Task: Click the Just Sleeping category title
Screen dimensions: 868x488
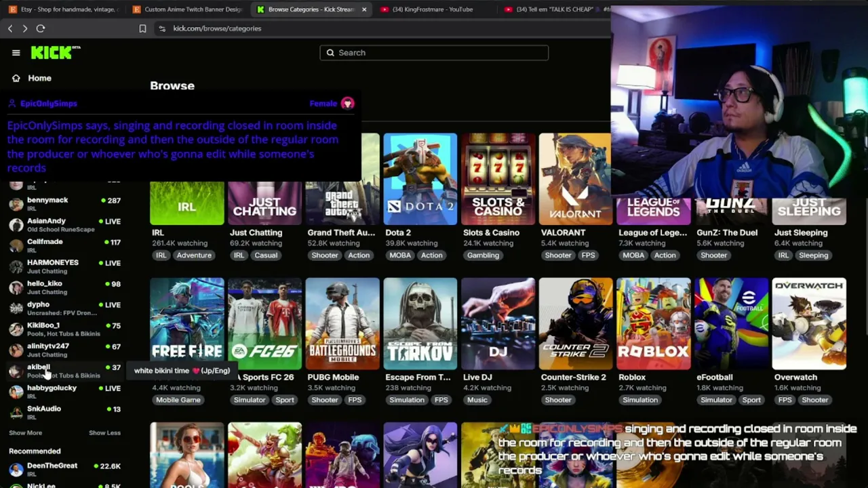Action: (x=801, y=232)
